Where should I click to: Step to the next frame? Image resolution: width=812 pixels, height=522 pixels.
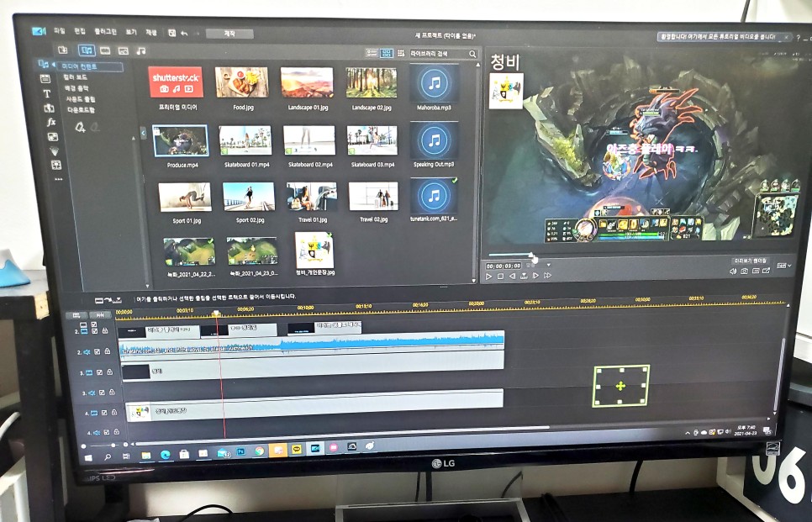coord(535,276)
